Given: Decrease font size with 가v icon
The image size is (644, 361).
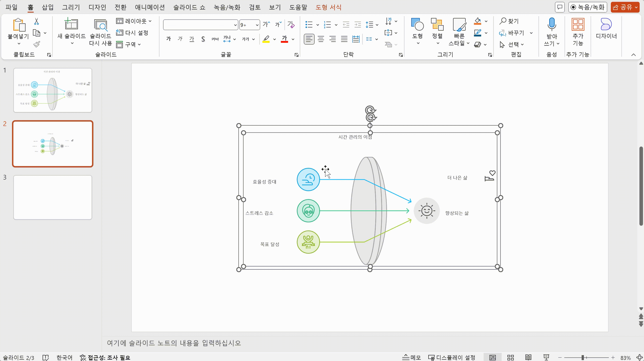Looking at the screenshot, I should pos(278,25).
